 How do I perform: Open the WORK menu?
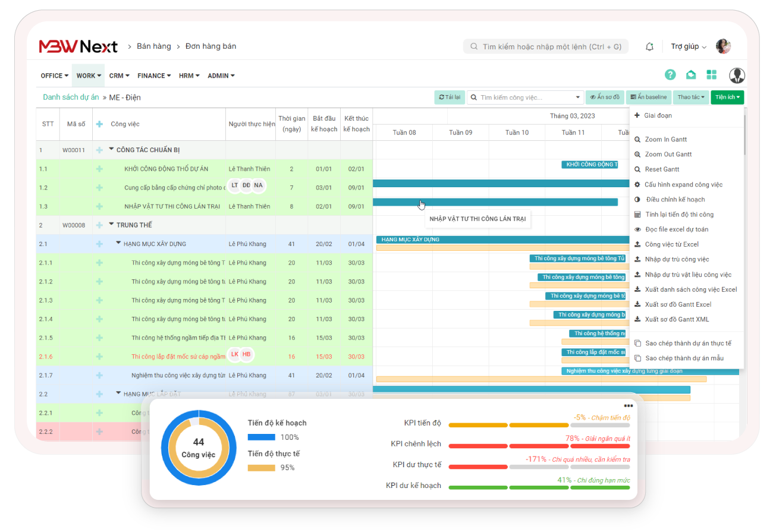[x=88, y=75]
